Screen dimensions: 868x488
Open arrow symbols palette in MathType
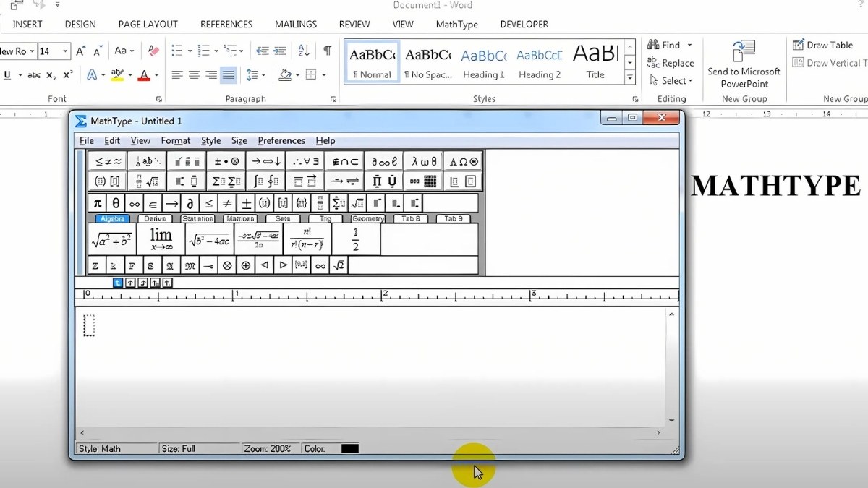[x=265, y=161]
